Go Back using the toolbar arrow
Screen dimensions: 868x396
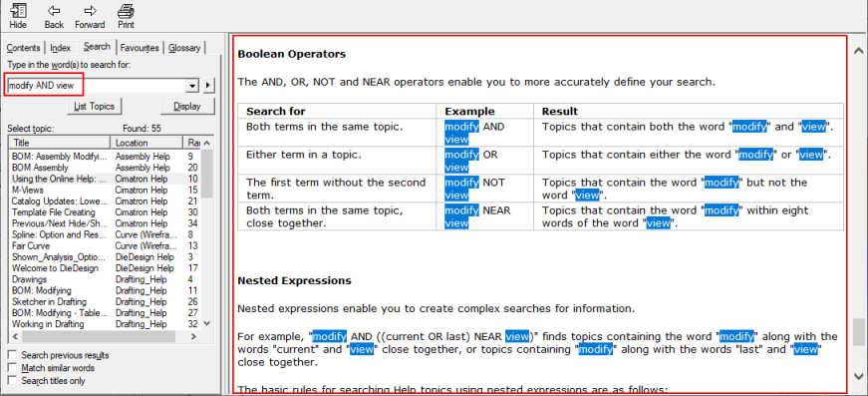click(54, 16)
